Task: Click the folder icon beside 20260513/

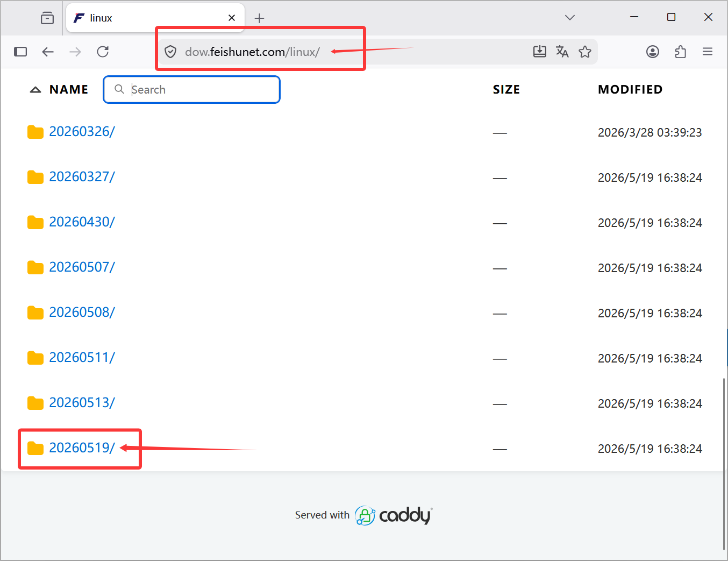Action: pos(35,403)
